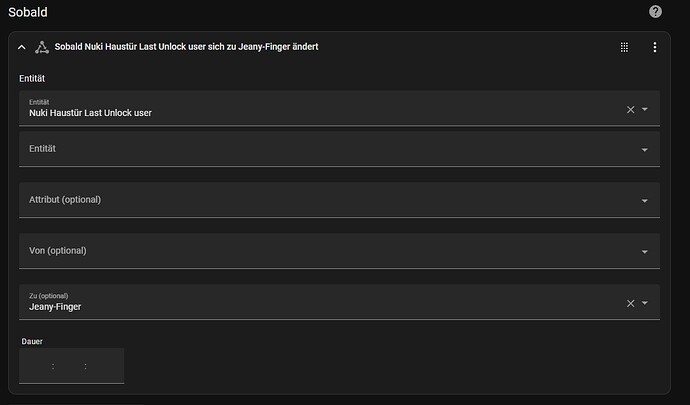The image size is (690, 405).
Task: Expand the Von (optional) dropdown arrow
Action: [x=645, y=252]
